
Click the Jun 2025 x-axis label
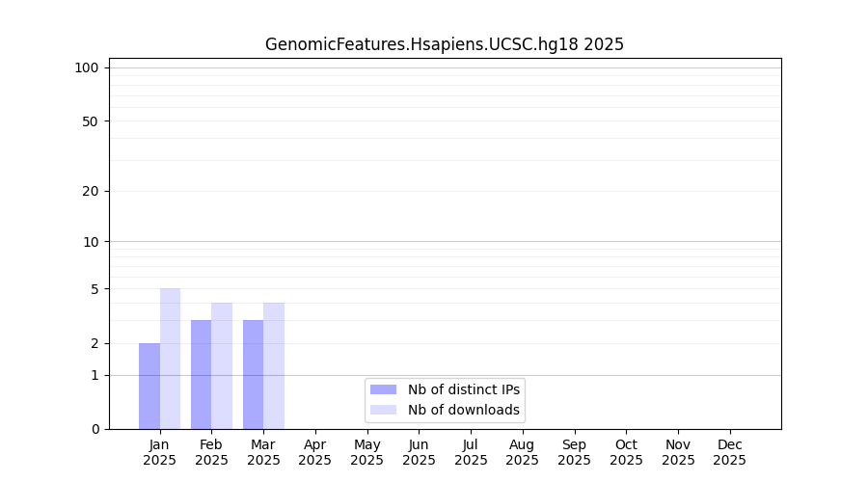(419, 452)
